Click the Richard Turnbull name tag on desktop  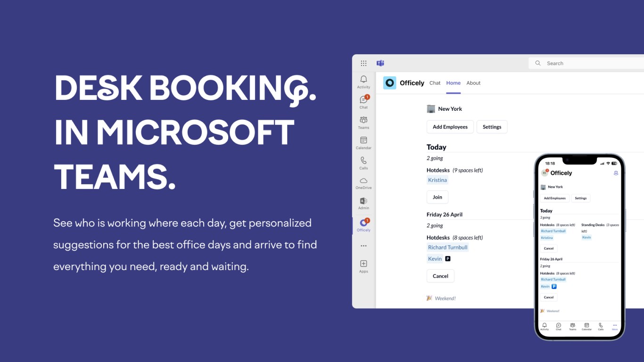pyautogui.click(x=448, y=247)
